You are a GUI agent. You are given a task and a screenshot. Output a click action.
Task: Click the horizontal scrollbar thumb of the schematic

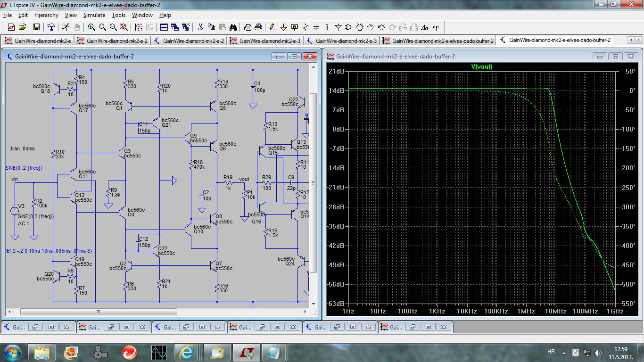pyautogui.click(x=99, y=312)
